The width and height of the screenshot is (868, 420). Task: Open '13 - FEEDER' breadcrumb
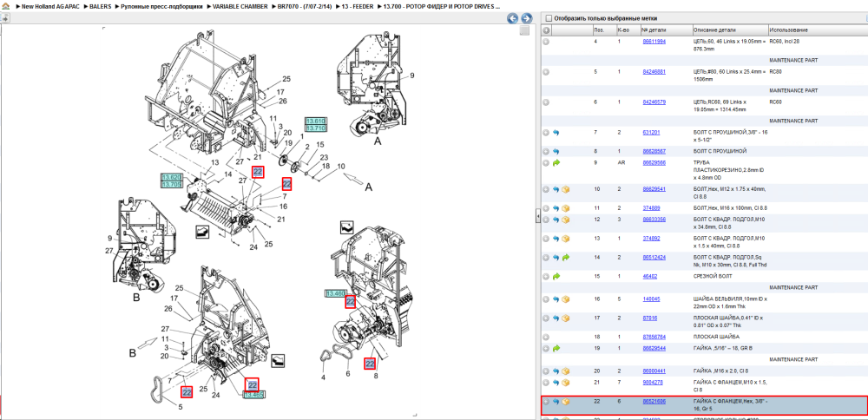point(358,7)
